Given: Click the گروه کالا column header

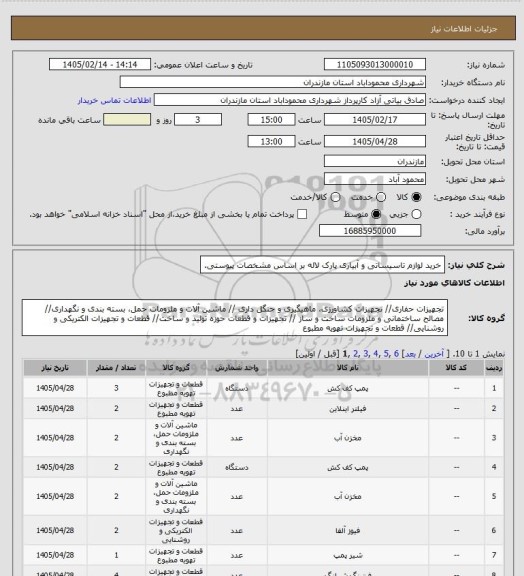Looking at the screenshot, I should [x=176, y=368].
